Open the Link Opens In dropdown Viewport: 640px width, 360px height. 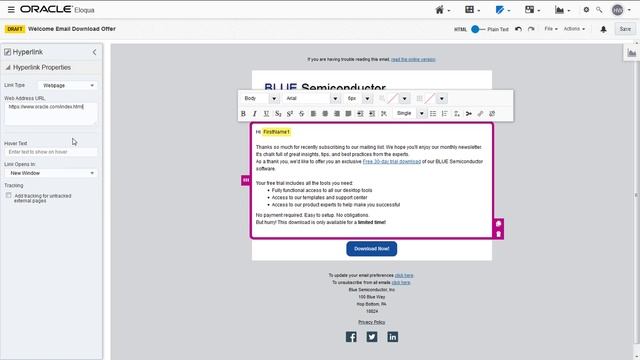pyautogui.click(x=51, y=173)
